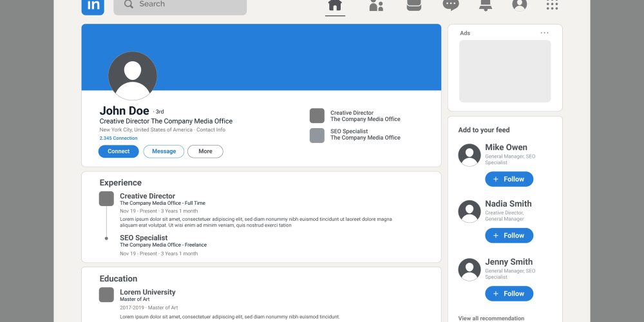Open the More dropdown button
644x322 pixels.
tap(205, 151)
